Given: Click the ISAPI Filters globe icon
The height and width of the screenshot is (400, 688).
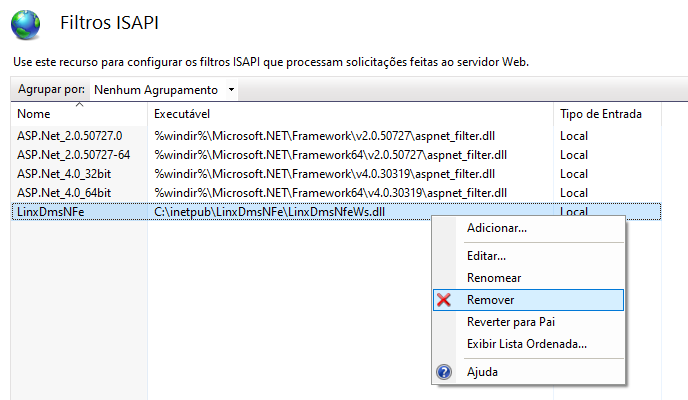Looking at the screenshot, I should point(25,23).
